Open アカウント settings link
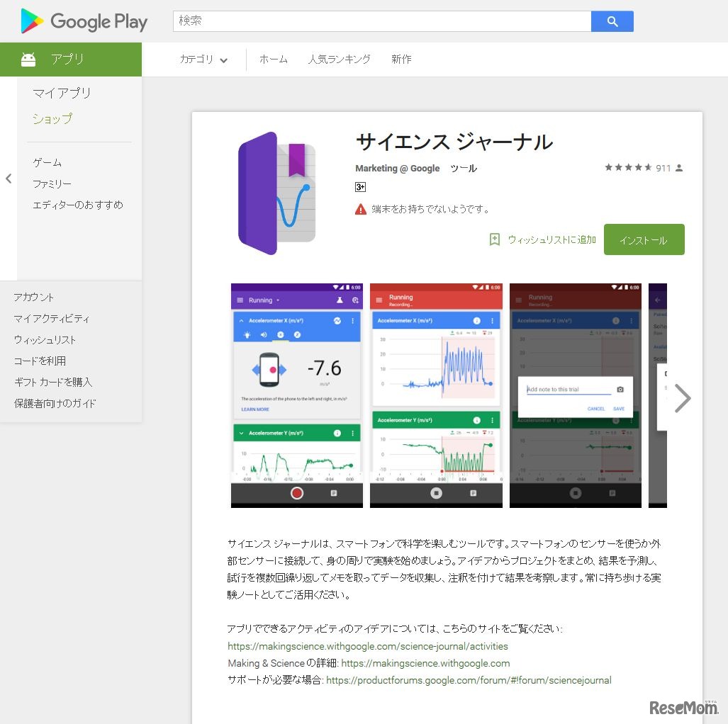 point(34,297)
